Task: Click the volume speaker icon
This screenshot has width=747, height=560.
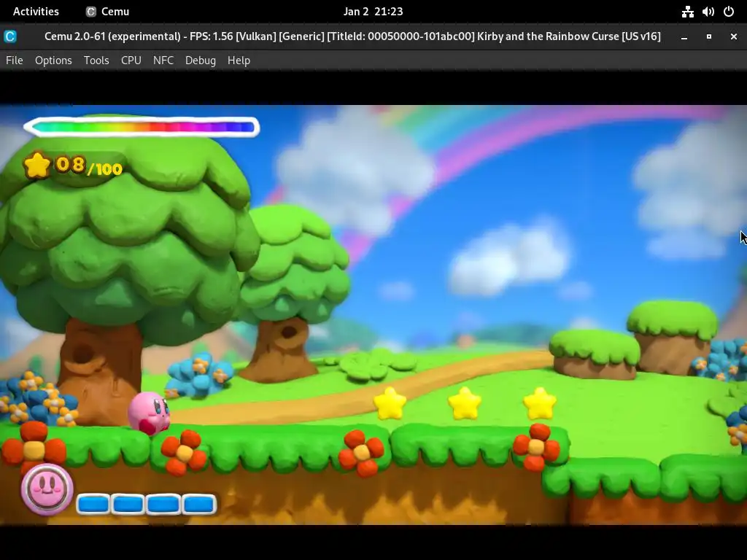Action: [708, 12]
